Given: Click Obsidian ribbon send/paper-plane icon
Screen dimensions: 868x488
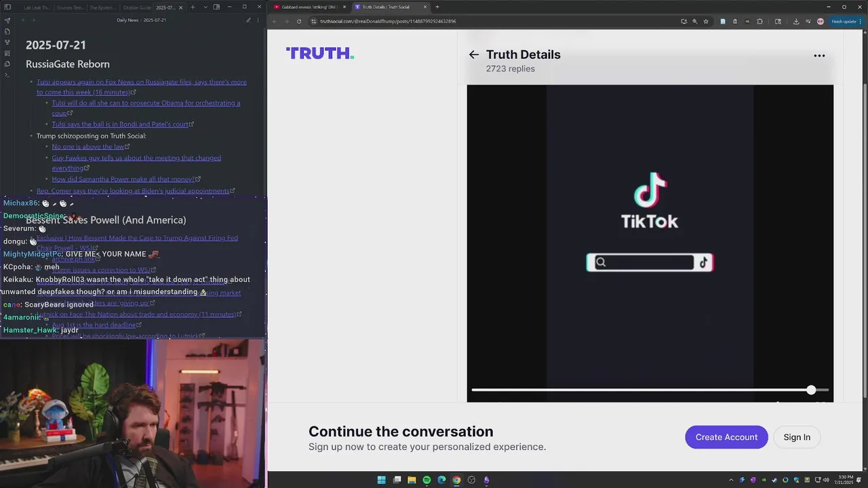Looking at the screenshot, I should [x=7, y=20].
